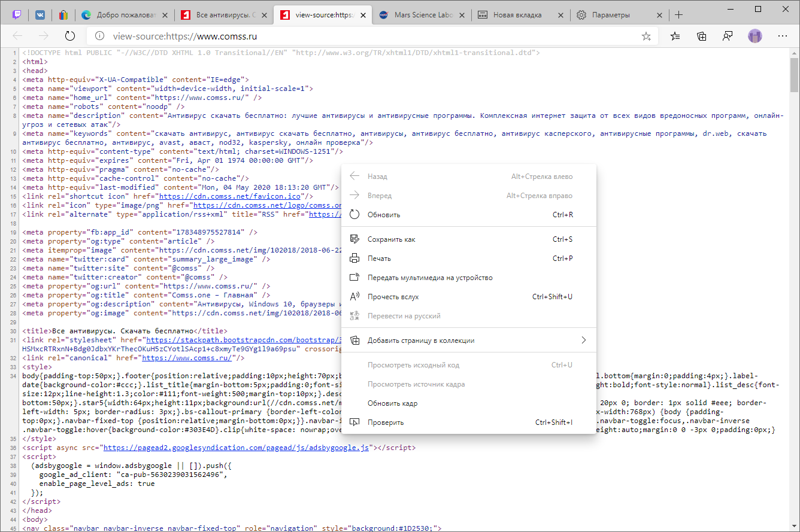The image size is (800, 532).
Task: Click the 'twitter:site' meta line
Action: coord(119,268)
